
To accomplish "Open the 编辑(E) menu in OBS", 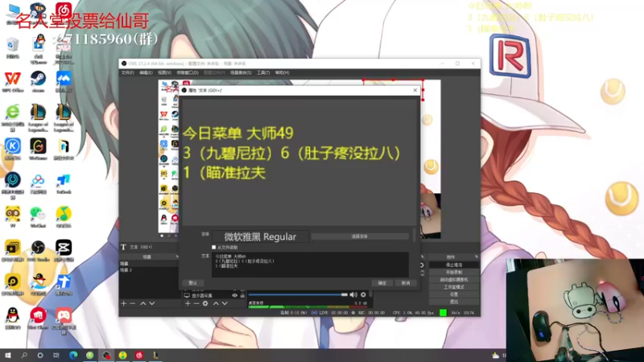I will tap(146, 72).
